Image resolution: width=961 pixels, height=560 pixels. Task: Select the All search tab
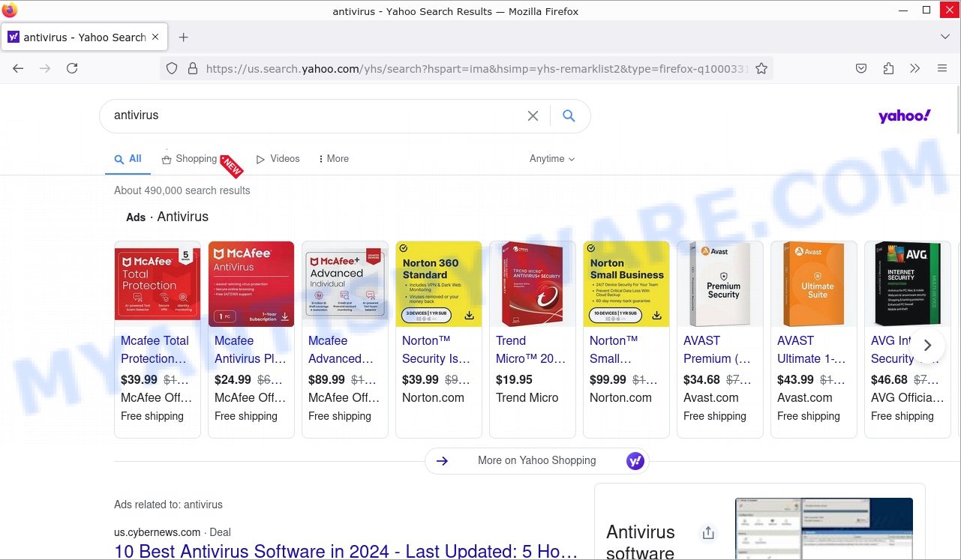(128, 159)
